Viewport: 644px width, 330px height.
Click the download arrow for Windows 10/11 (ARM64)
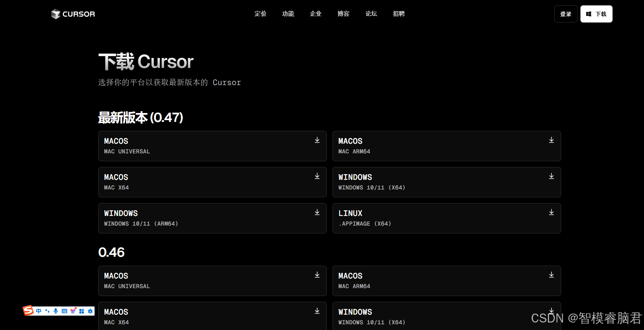coord(317,212)
